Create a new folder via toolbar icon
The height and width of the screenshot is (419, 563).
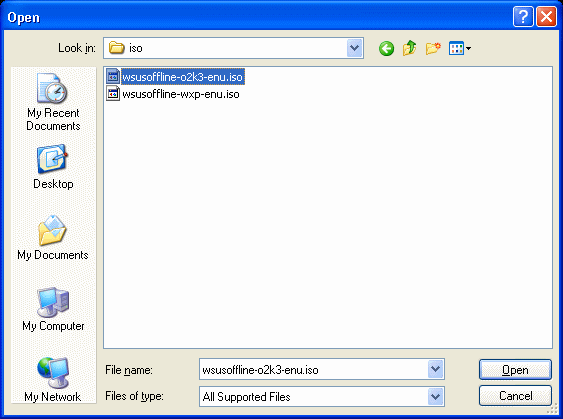pyautogui.click(x=433, y=48)
